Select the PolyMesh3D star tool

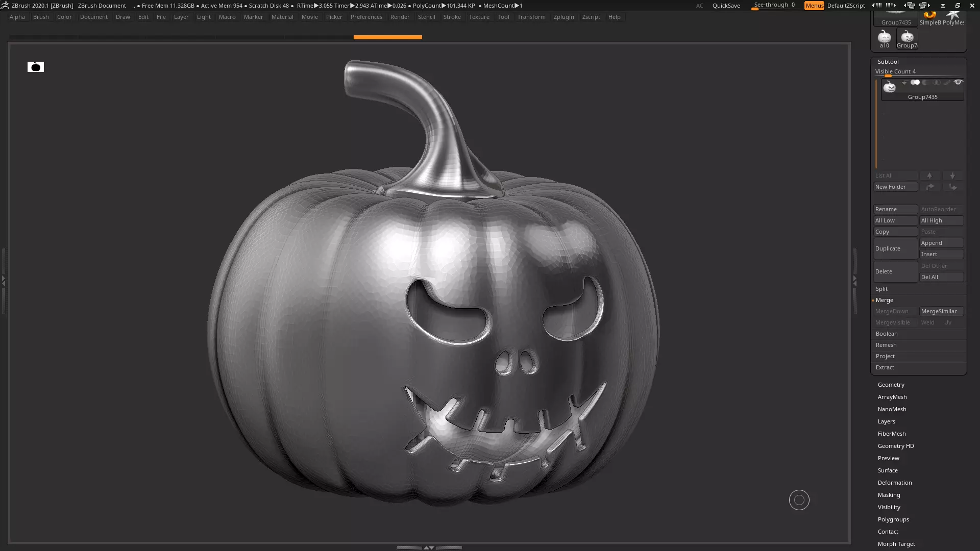953,16
